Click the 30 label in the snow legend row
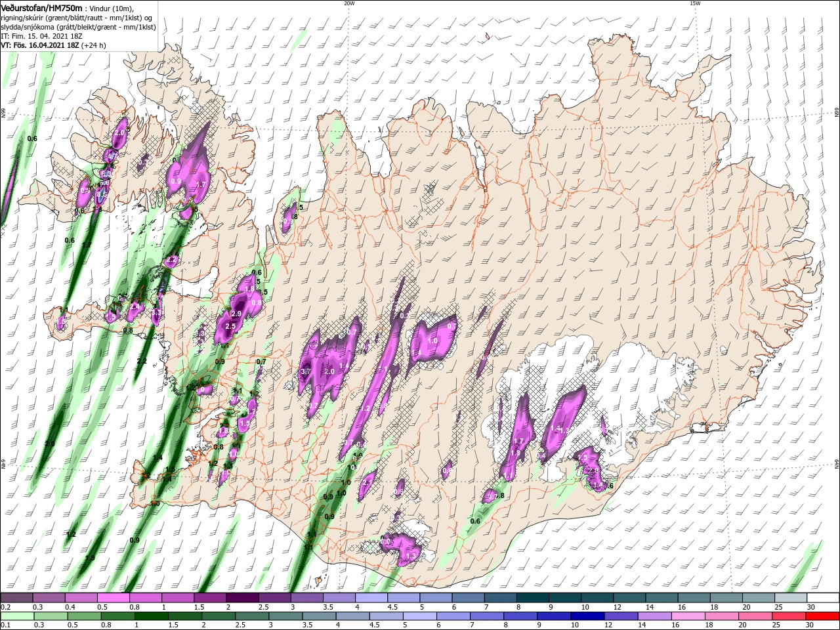The width and height of the screenshot is (840, 630). pos(811,607)
